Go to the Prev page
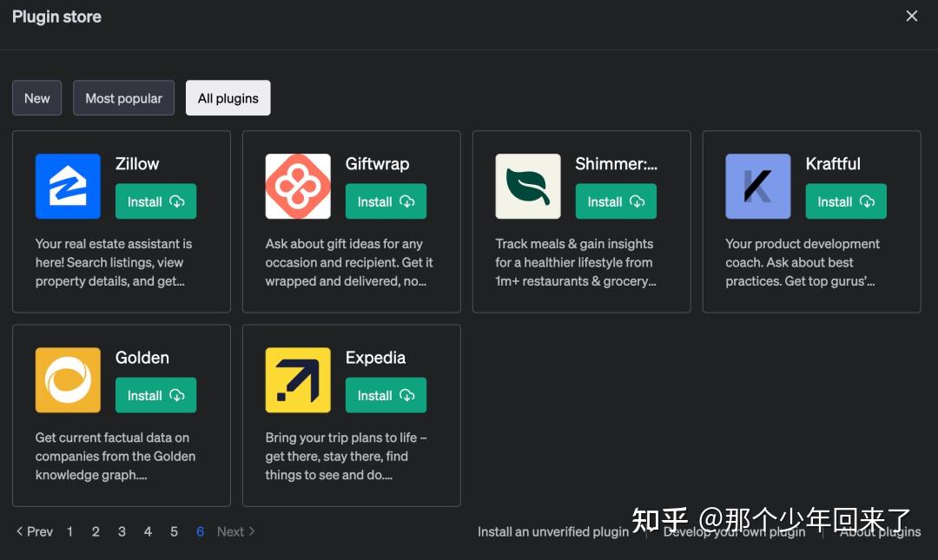 pyautogui.click(x=35, y=531)
